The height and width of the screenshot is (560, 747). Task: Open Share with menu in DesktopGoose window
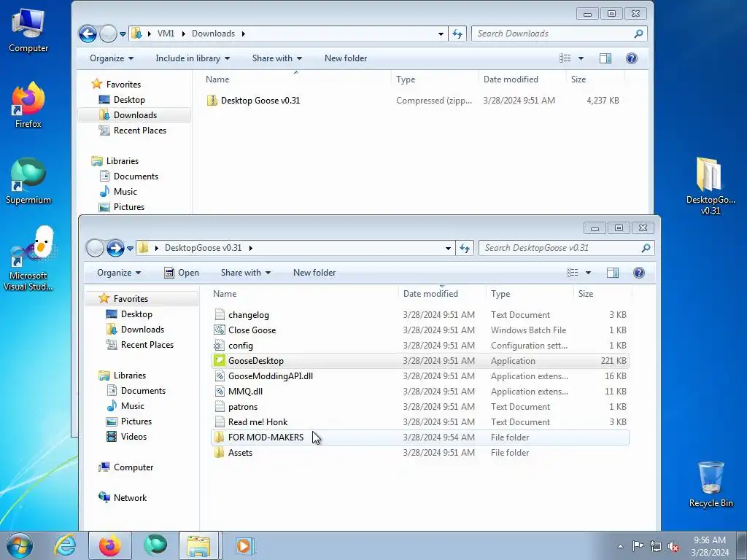tap(245, 273)
